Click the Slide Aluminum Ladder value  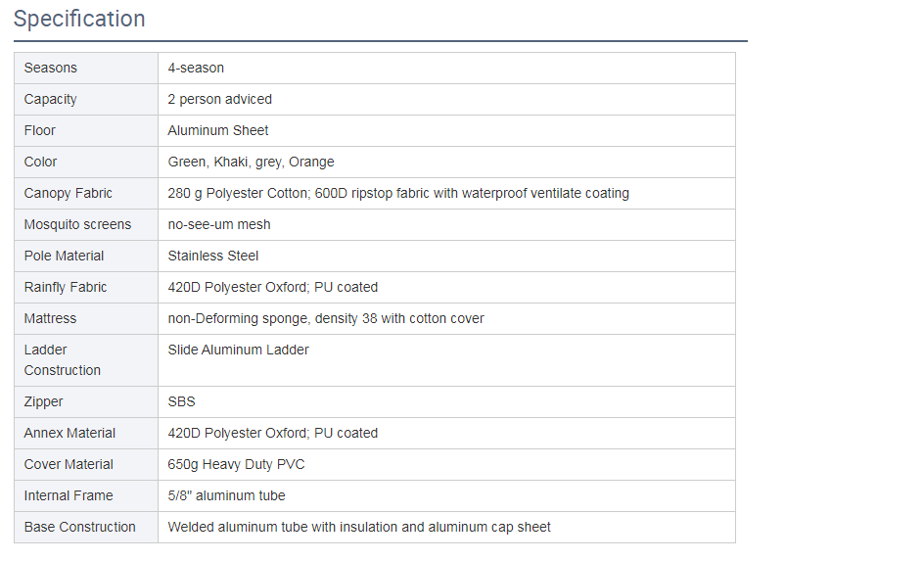pyautogui.click(x=239, y=350)
